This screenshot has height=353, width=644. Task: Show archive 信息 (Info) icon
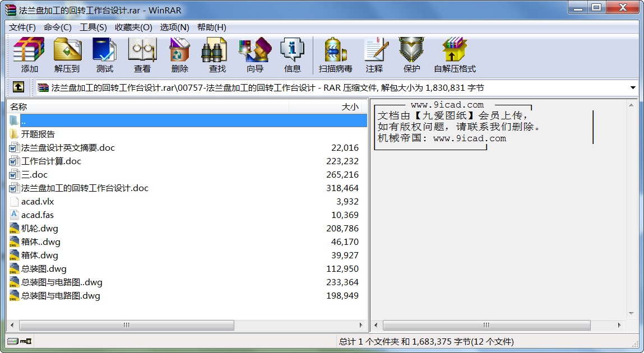point(292,55)
